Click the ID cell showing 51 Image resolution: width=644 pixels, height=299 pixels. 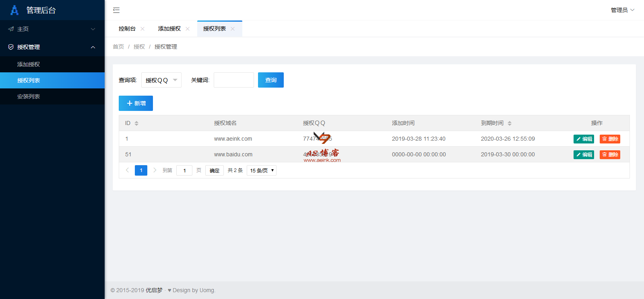tap(128, 154)
